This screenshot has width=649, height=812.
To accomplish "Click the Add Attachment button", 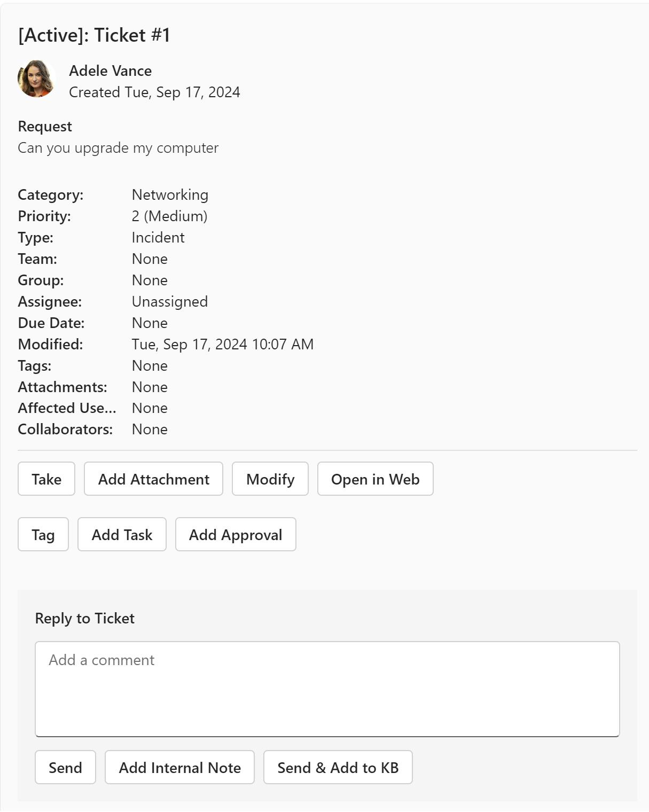I will pyautogui.click(x=153, y=479).
